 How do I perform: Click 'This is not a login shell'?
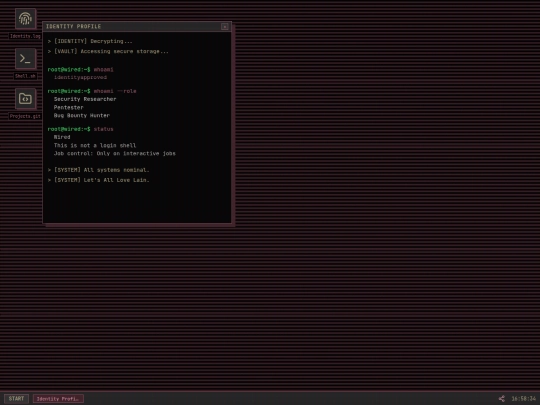(95, 145)
